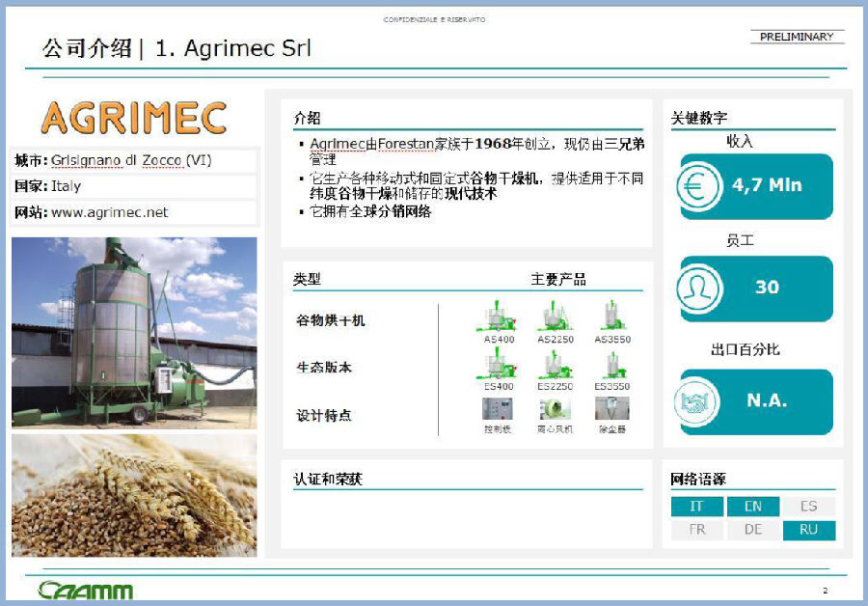This screenshot has height=606, width=868.
Task: Select the AS3550 dryer product image
Action: tap(611, 317)
